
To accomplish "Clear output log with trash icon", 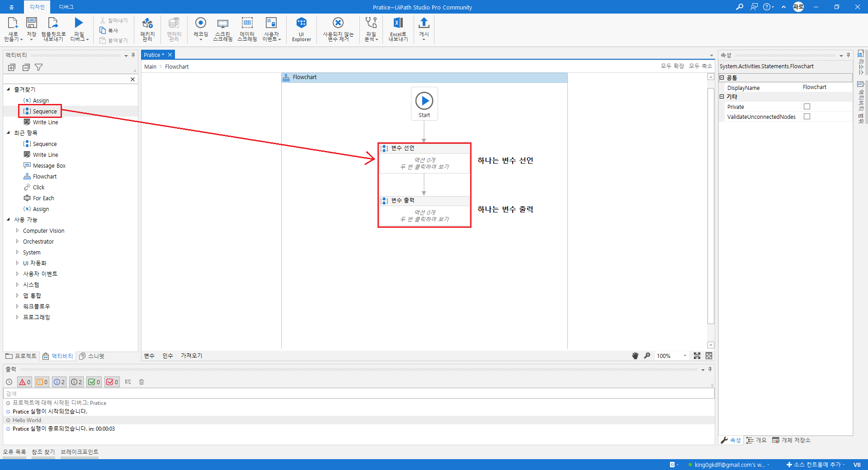I will pos(142,382).
